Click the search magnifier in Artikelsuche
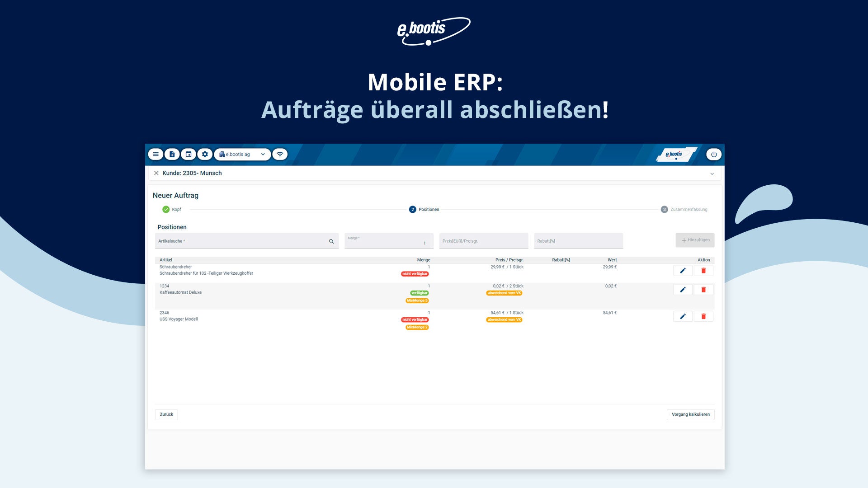Viewport: 868px width, 488px height. 331,241
